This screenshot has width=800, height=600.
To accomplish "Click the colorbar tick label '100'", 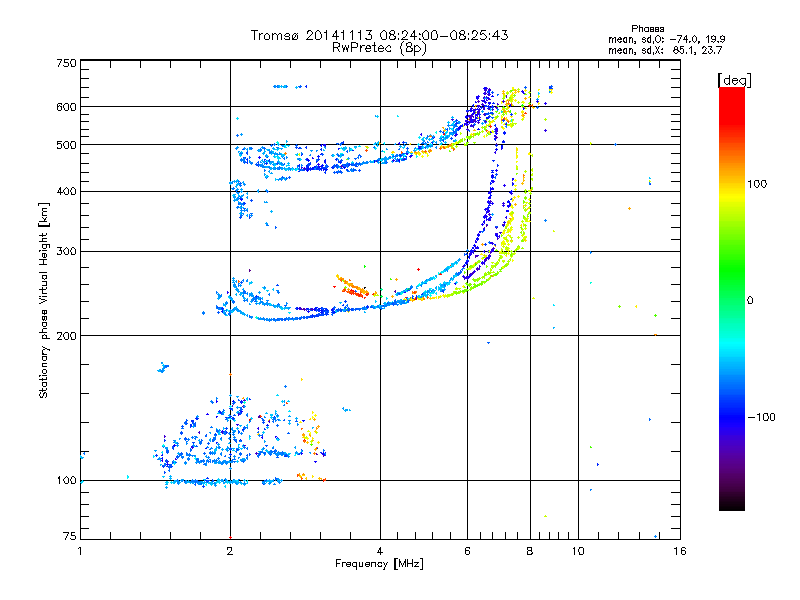I will pos(757,184).
